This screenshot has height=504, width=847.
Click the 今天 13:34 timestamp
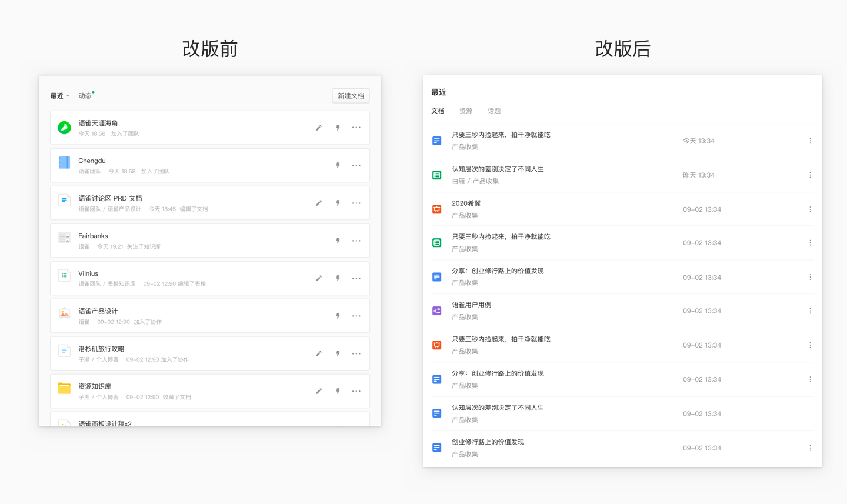click(x=699, y=141)
